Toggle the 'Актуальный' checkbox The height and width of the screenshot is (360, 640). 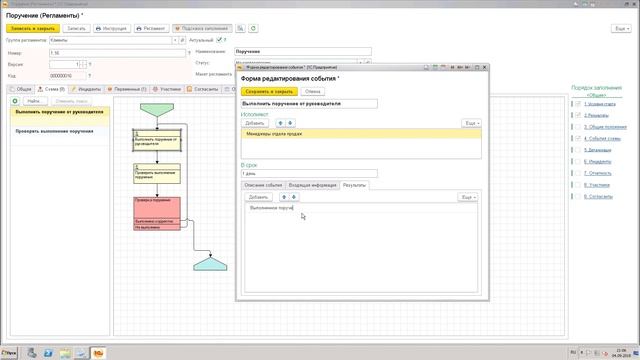tap(219, 40)
